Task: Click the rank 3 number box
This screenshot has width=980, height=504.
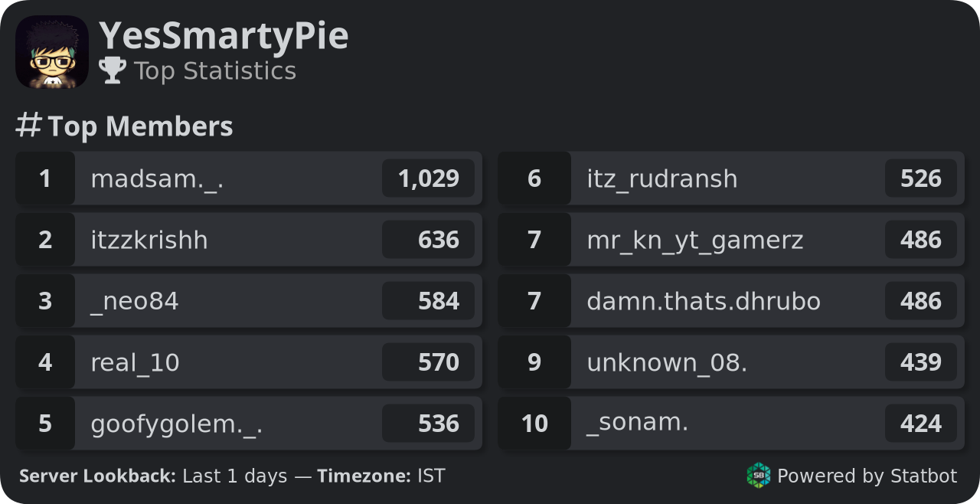Action: [45, 301]
